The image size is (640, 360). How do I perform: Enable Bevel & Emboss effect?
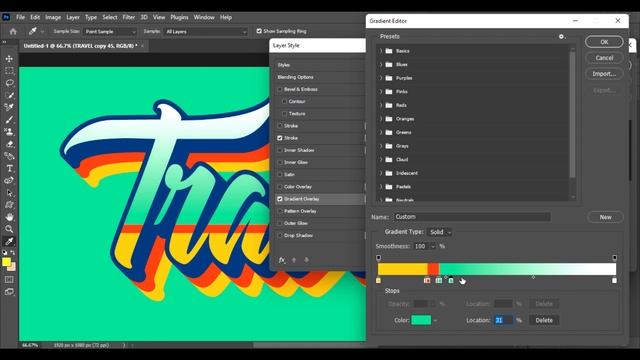click(280, 89)
